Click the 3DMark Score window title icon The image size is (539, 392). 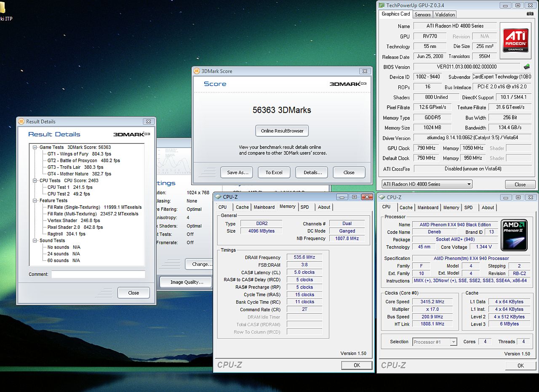click(197, 71)
